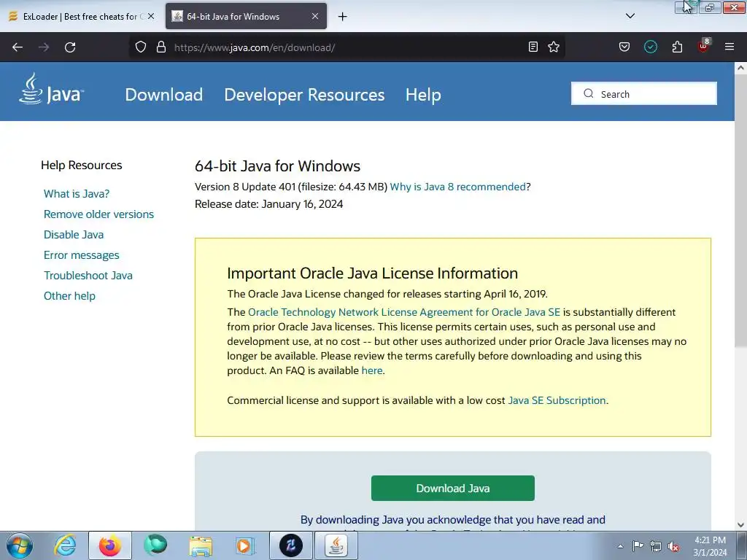Open uBlock Origin extension with badge 8
747x560 pixels.
(704, 46)
